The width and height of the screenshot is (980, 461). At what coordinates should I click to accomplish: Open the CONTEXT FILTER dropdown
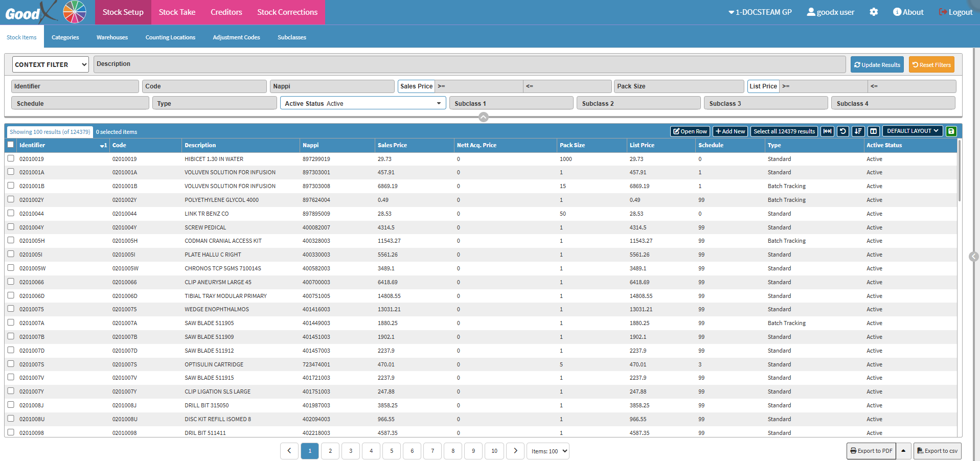point(50,64)
